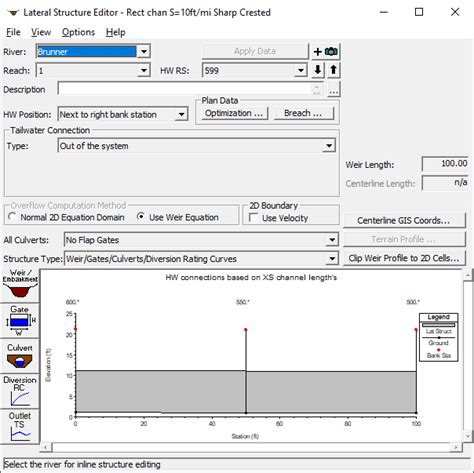This screenshot has height=473, width=474.
Task: Click the plot scrollbar left arrow
Action: pyautogui.click(x=46, y=447)
